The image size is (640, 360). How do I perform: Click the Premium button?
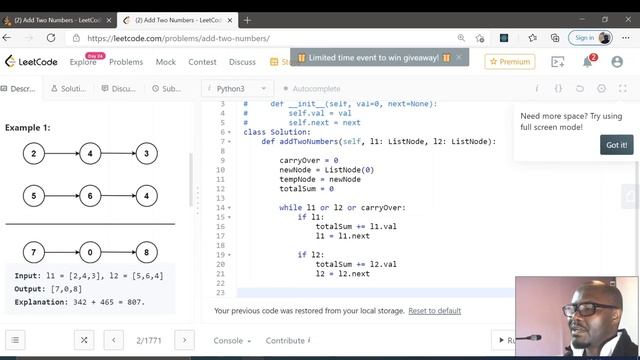click(x=510, y=62)
